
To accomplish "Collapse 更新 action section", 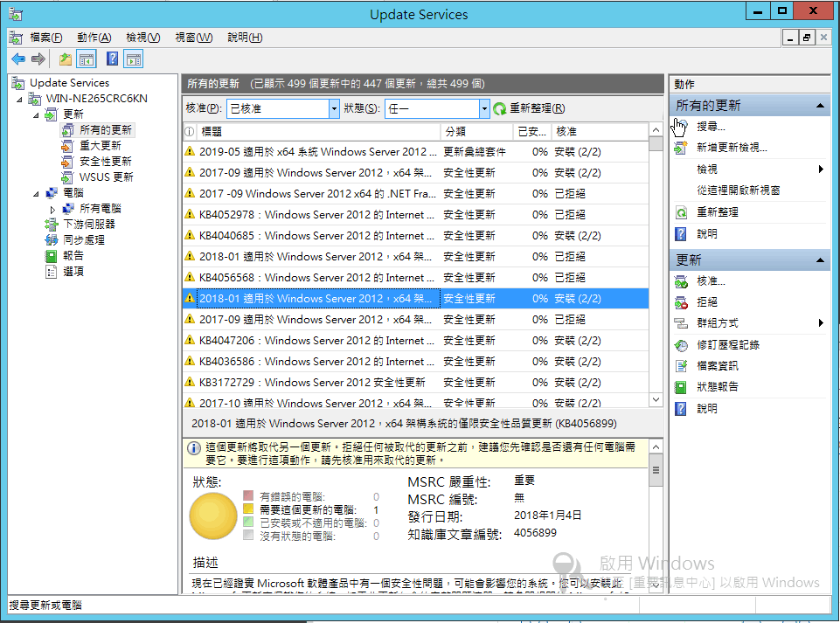I will 820,260.
